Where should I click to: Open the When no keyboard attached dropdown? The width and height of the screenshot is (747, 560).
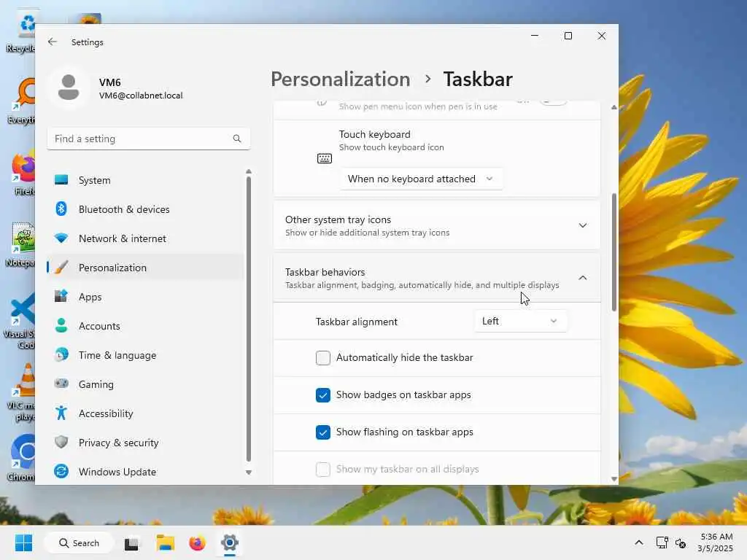[421, 179]
